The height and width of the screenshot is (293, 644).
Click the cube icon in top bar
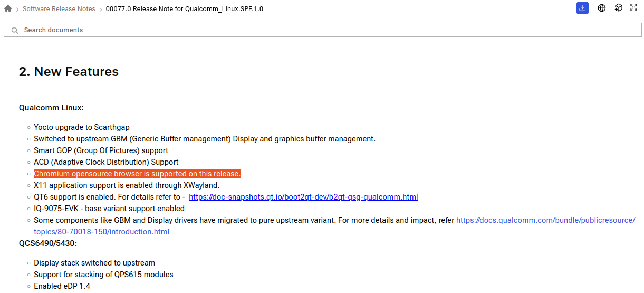click(x=619, y=8)
